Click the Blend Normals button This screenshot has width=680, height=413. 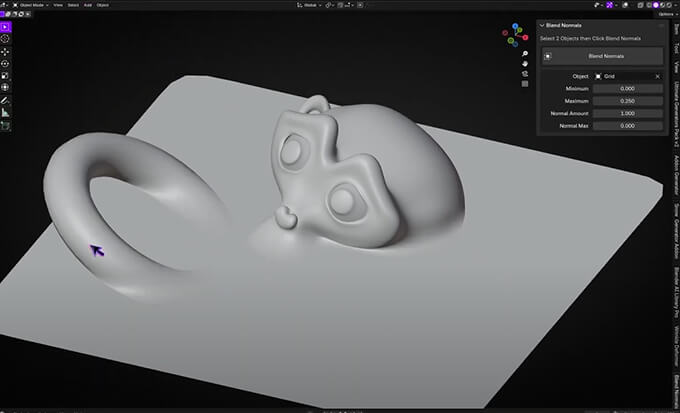(603, 56)
